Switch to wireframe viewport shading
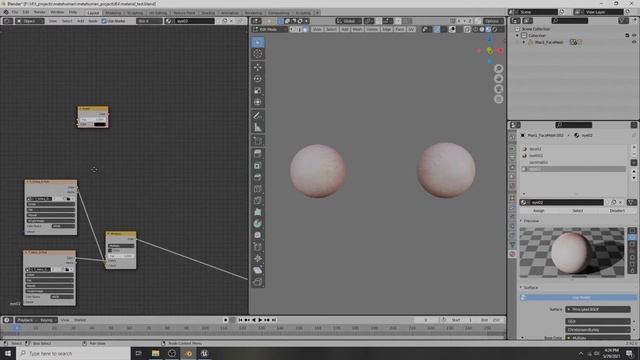 [x=475, y=29]
